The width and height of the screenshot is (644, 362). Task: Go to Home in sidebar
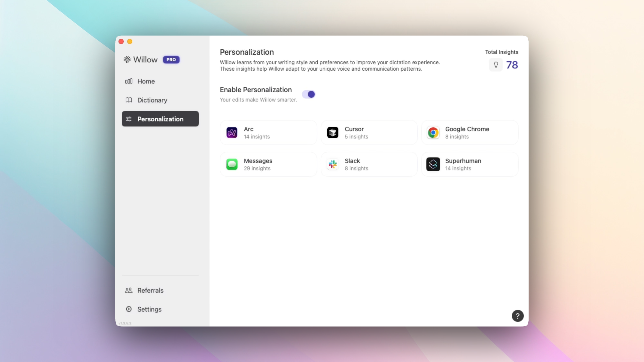tap(146, 81)
